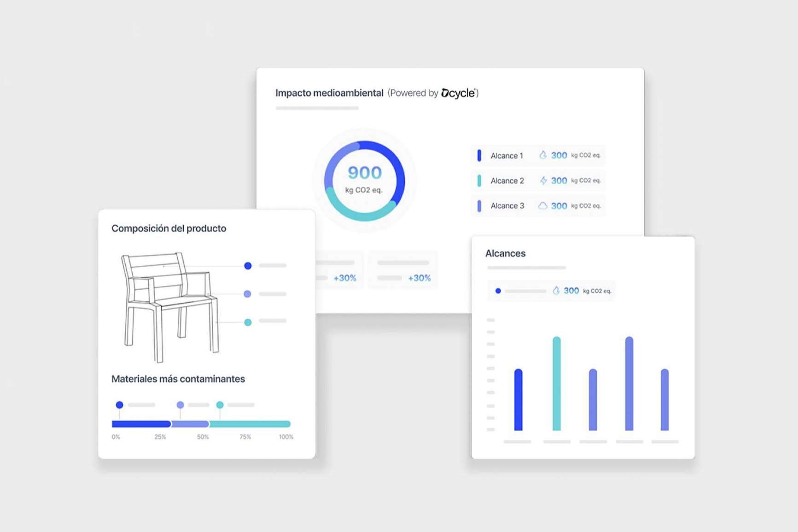The height and width of the screenshot is (532, 798).
Task: Click the flame icon in Alcances card
Action: pyautogui.click(x=556, y=291)
